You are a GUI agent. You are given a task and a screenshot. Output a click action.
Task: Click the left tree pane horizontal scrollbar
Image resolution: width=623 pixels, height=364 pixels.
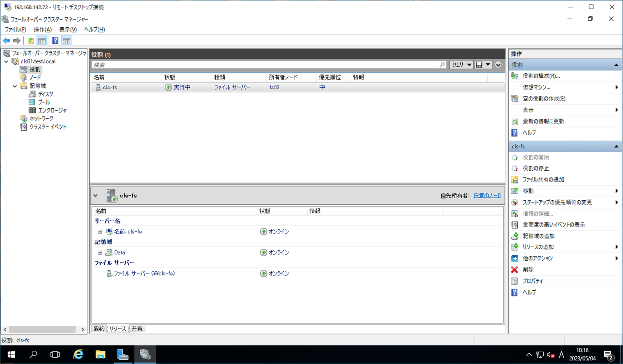(42, 329)
